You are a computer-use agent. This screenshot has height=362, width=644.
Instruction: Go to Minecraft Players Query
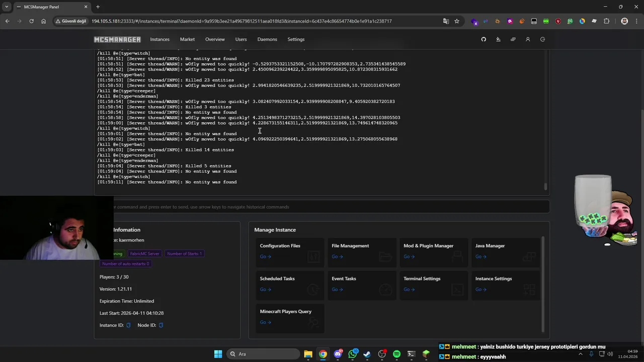[266, 322]
